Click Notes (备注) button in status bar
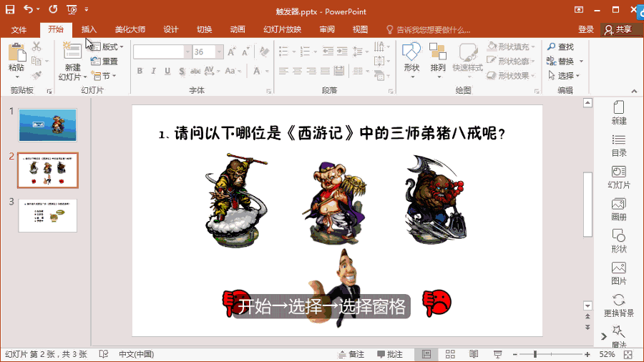644x362 pixels. (x=351, y=354)
